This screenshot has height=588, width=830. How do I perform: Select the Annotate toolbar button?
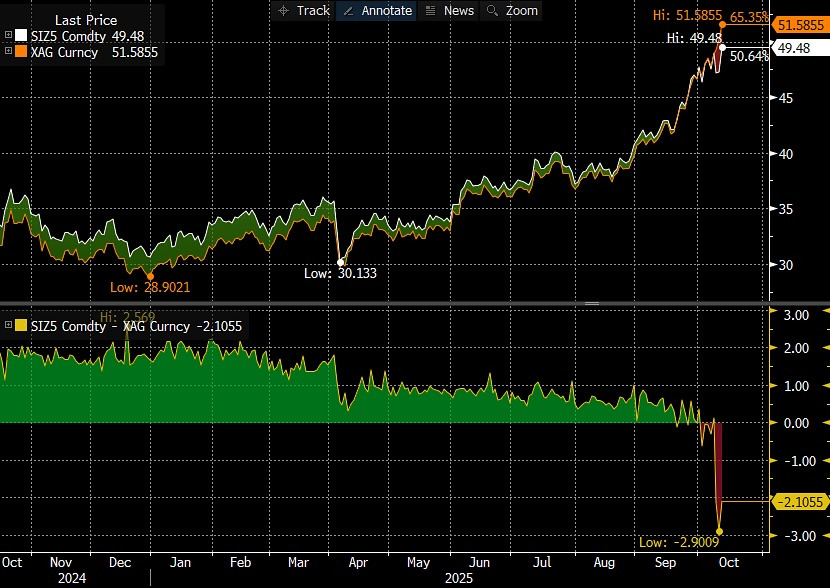click(377, 11)
